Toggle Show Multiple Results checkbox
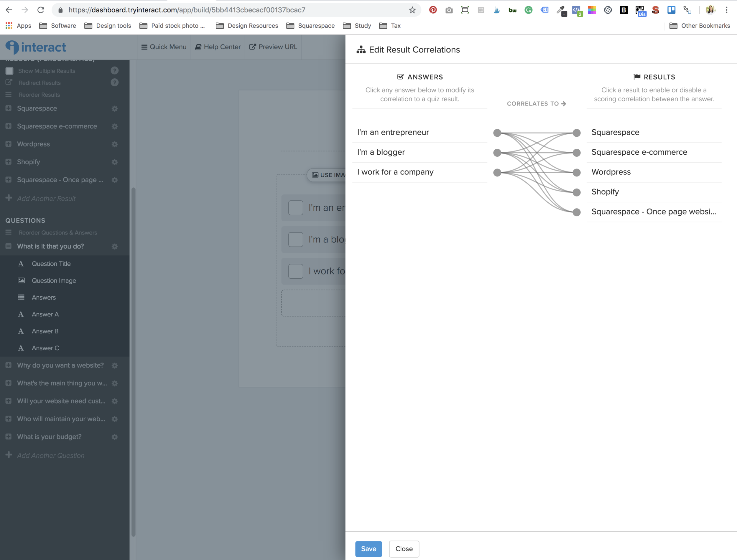This screenshot has height=560, width=737. [x=9, y=71]
